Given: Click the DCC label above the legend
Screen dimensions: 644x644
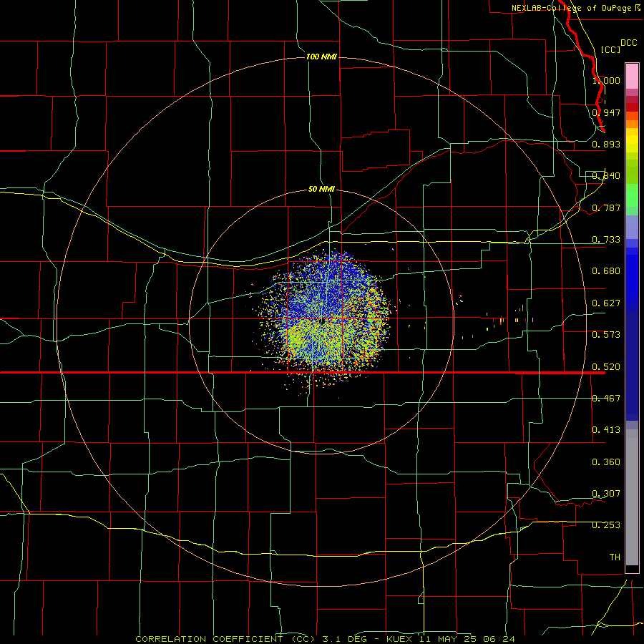Looking at the screenshot, I should [628, 43].
